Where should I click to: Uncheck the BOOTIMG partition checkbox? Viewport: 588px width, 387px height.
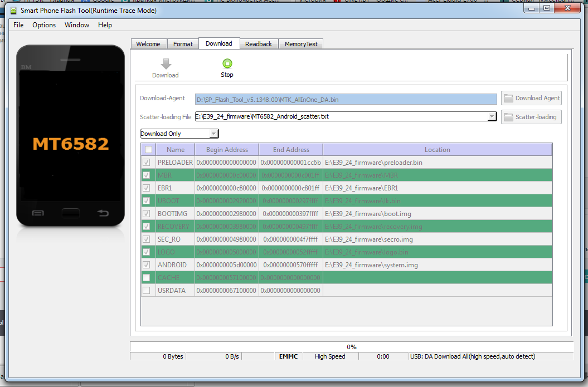[146, 213]
